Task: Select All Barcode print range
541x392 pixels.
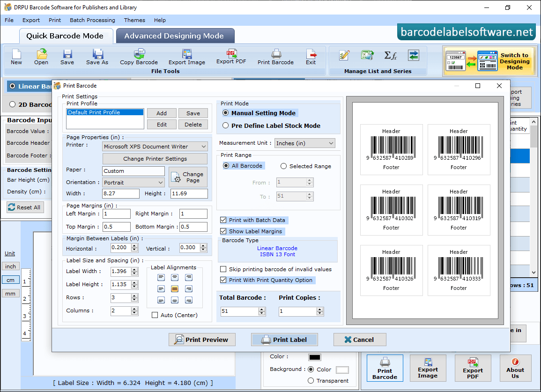Action: point(226,166)
